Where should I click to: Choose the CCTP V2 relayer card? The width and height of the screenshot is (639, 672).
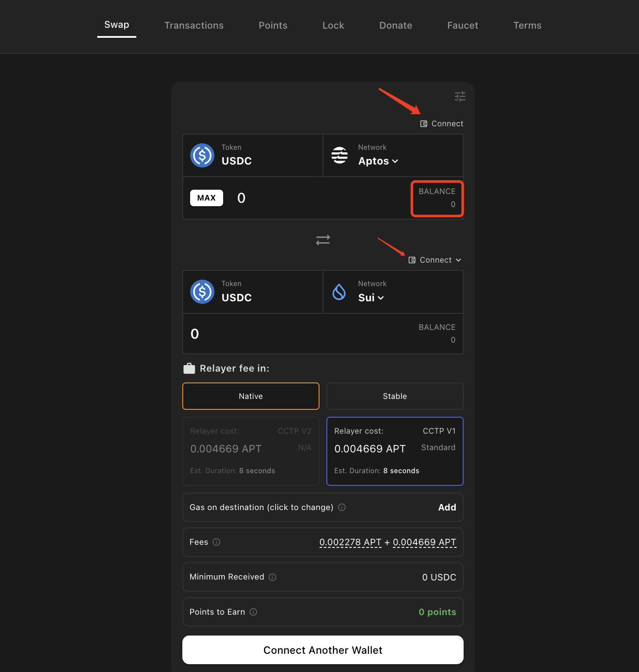click(251, 451)
